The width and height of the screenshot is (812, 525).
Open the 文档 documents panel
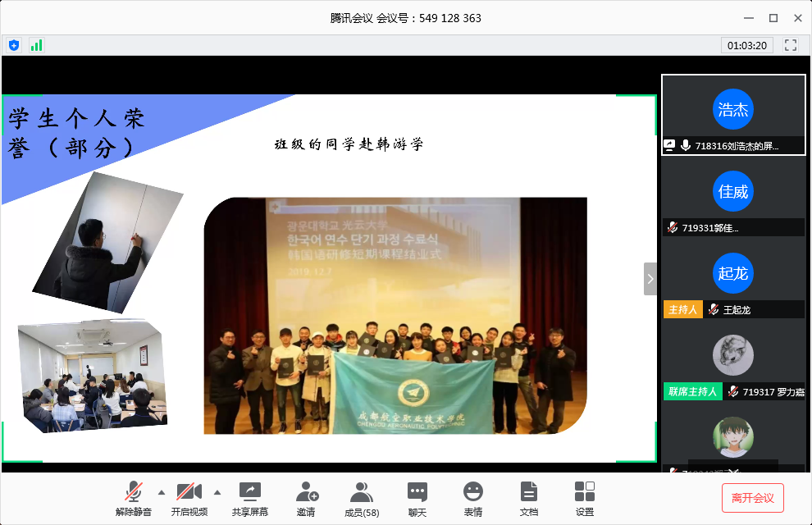click(529, 498)
